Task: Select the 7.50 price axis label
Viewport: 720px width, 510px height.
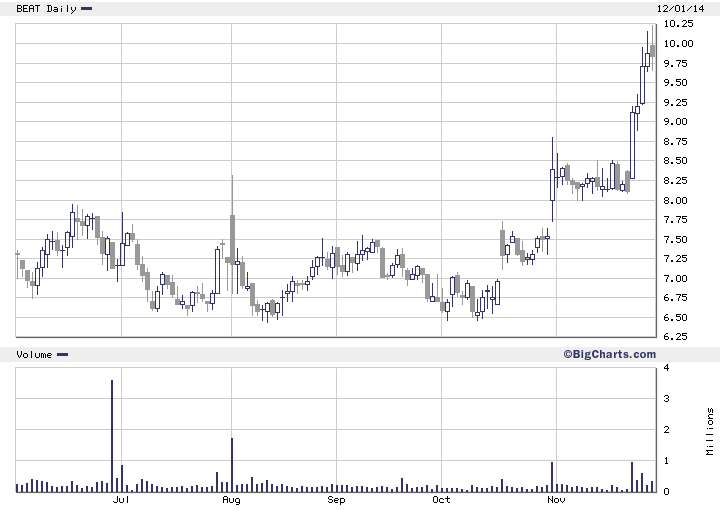Action: point(675,239)
